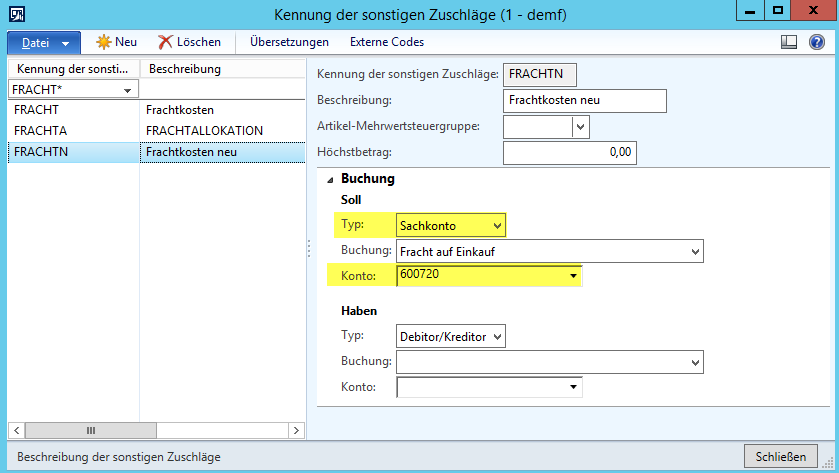Open the Haben Typ Debitor/Kreditor dropdown
Image resolution: width=839 pixels, height=473 pixels.
[498, 336]
